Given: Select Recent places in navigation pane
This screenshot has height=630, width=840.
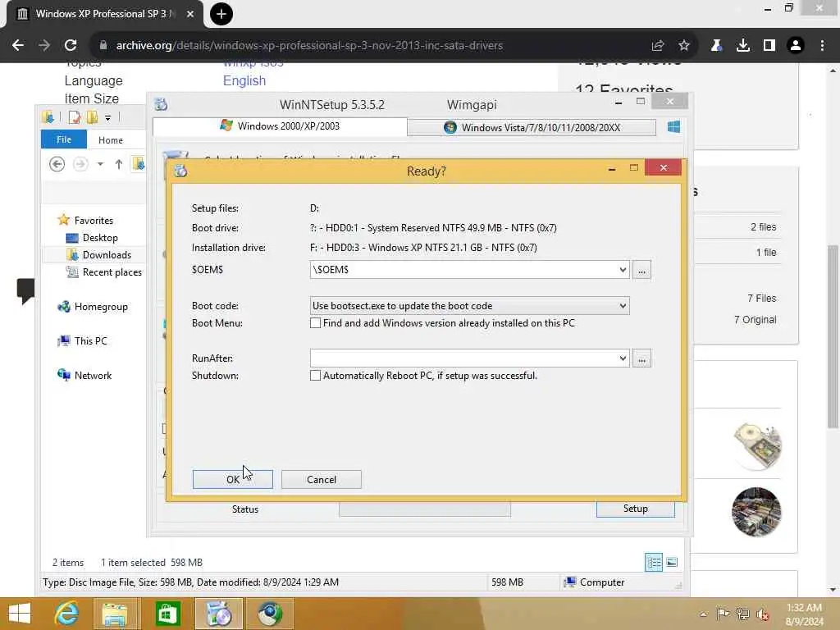Looking at the screenshot, I should 112,272.
